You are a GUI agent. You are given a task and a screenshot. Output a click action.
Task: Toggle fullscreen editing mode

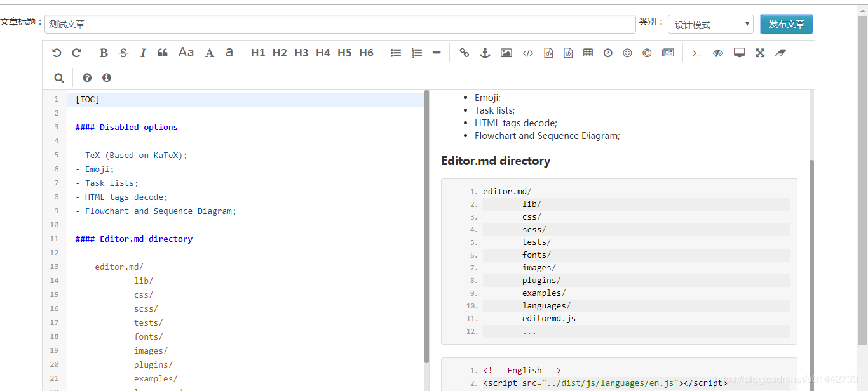(x=760, y=53)
